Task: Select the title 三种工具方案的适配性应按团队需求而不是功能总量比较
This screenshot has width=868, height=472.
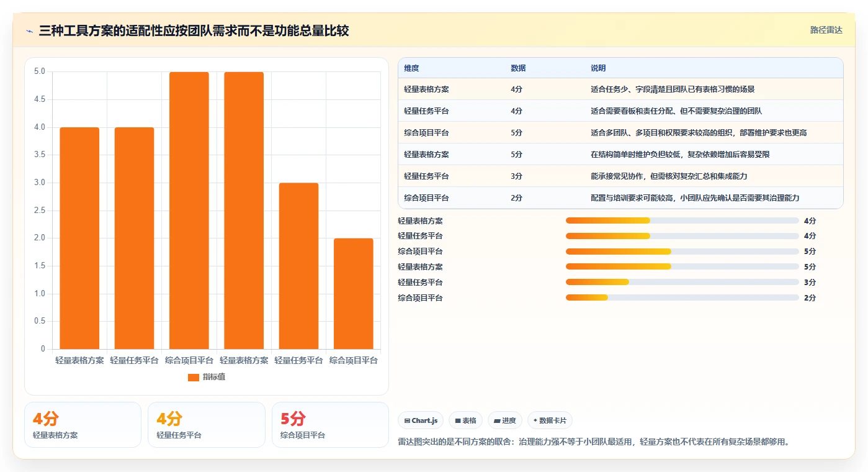Action: (x=194, y=30)
